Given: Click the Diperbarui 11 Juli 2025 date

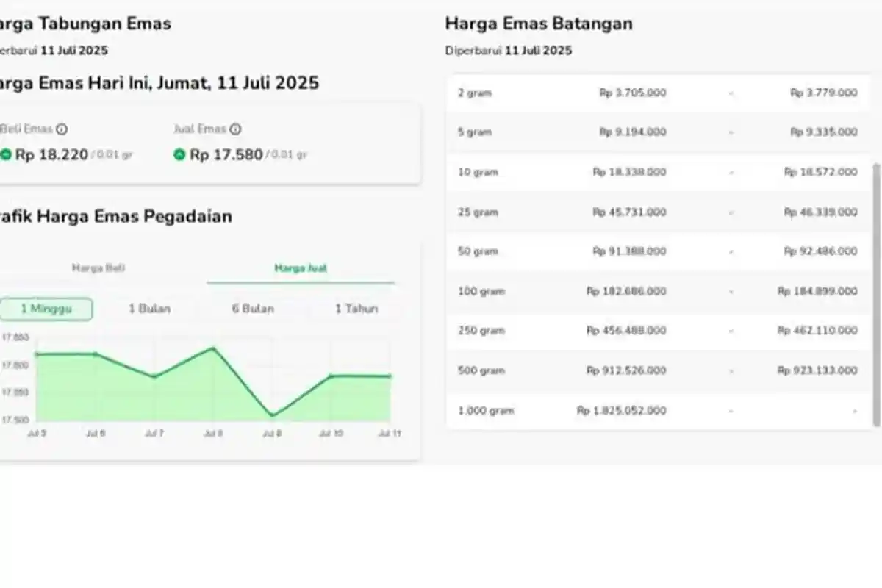Looking at the screenshot, I should pyautogui.click(x=509, y=50).
